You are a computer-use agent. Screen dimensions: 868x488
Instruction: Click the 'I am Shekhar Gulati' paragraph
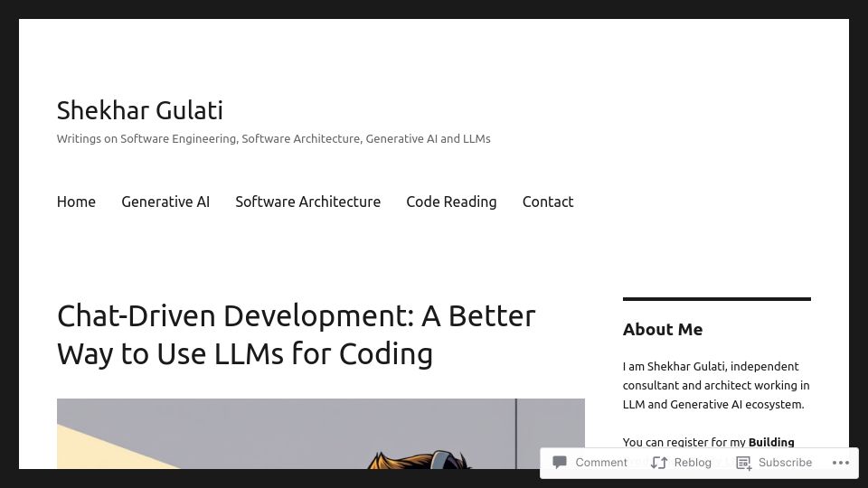pyautogui.click(x=716, y=385)
